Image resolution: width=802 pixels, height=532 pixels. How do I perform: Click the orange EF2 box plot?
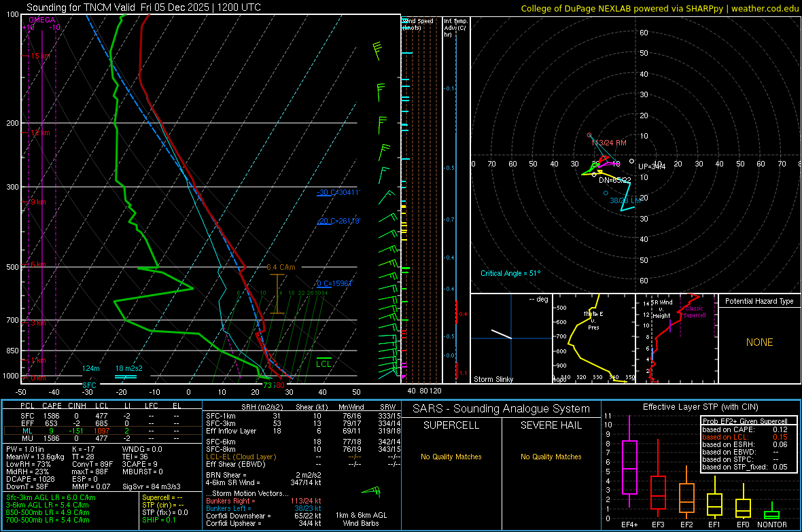[686, 492]
